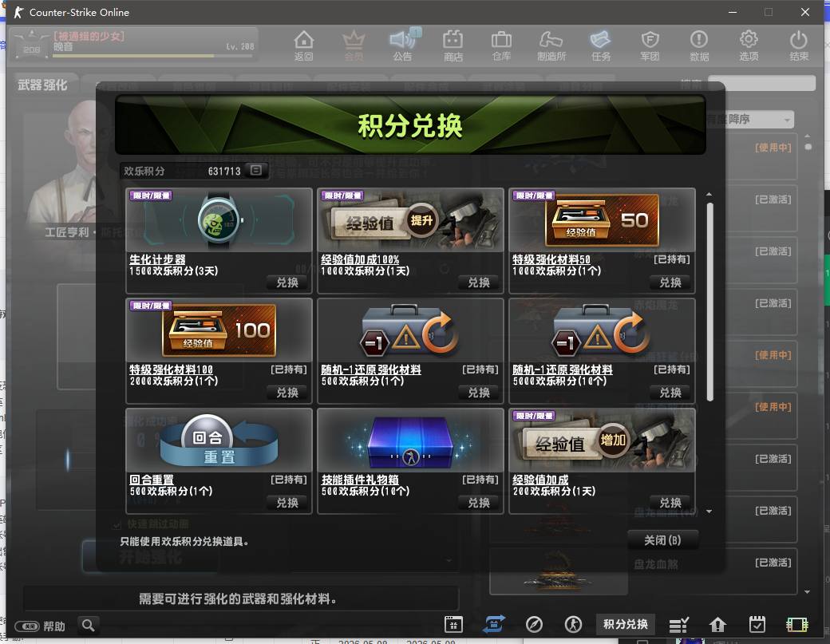Exchange the 特级强化材料50 item
The height and width of the screenshot is (644, 830).
670,282
